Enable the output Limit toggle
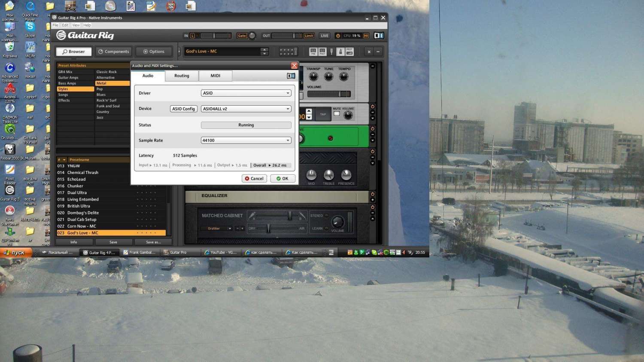 coord(309,36)
